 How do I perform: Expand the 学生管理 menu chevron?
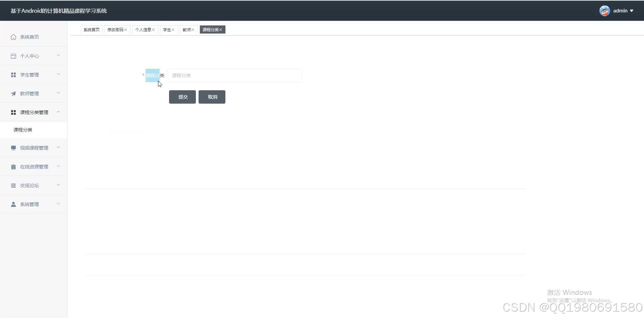[x=58, y=74]
